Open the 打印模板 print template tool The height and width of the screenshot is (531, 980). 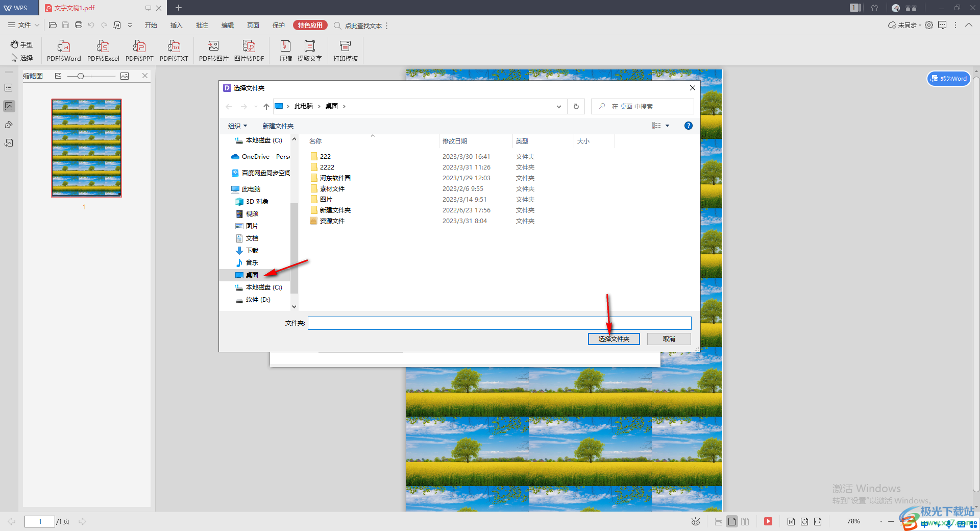[346, 51]
